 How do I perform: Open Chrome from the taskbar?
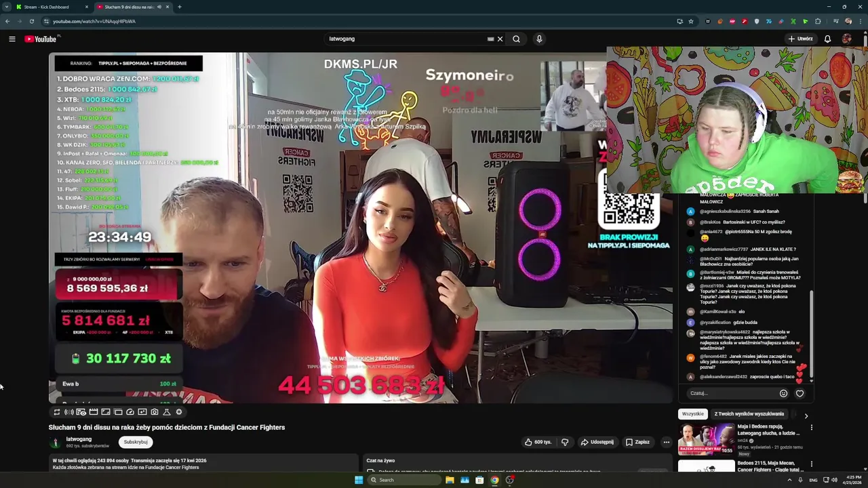click(x=494, y=480)
